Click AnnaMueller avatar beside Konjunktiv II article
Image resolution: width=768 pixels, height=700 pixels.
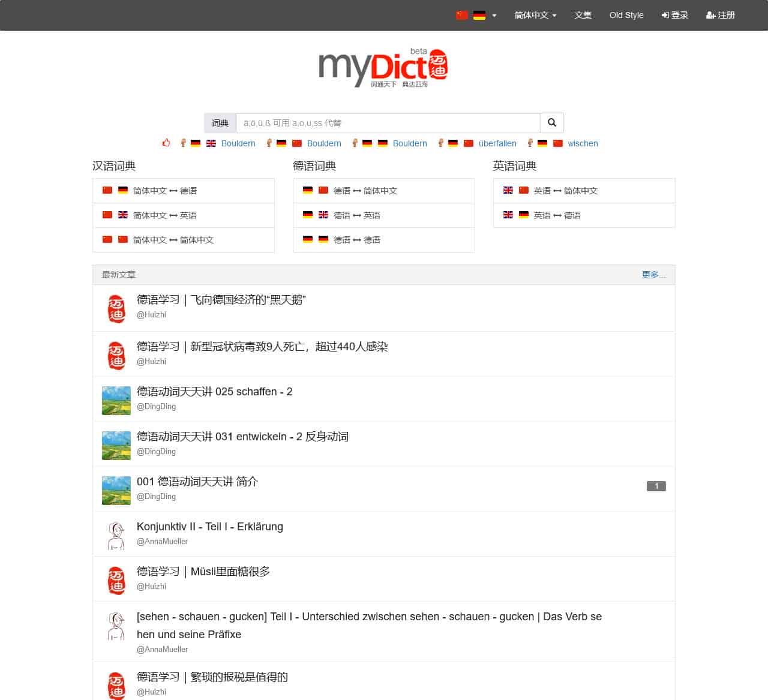pyautogui.click(x=116, y=536)
